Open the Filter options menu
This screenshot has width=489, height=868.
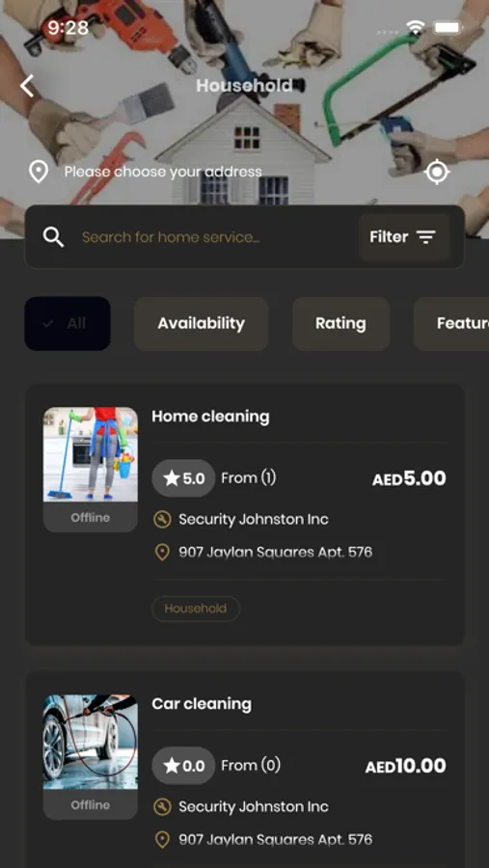pyautogui.click(x=404, y=237)
